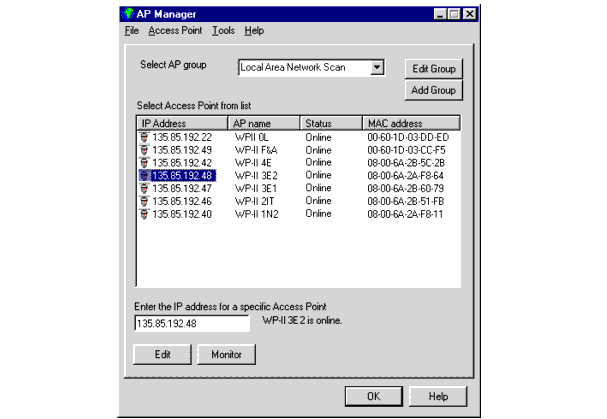Viewport: 607px width, 419px height.
Task: Click the Local Area Network Scan combo box
Action: pyautogui.click(x=312, y=67)
